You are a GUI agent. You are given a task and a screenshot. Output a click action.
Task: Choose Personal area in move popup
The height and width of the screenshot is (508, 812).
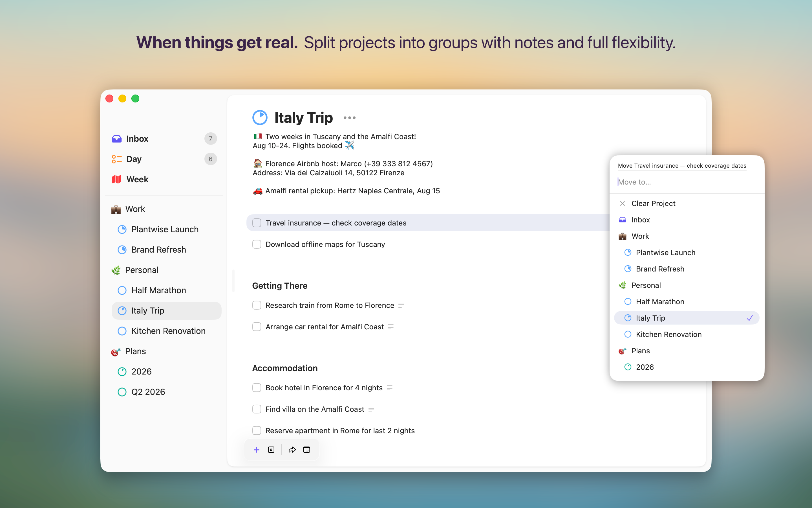click(x=687, y=286)
